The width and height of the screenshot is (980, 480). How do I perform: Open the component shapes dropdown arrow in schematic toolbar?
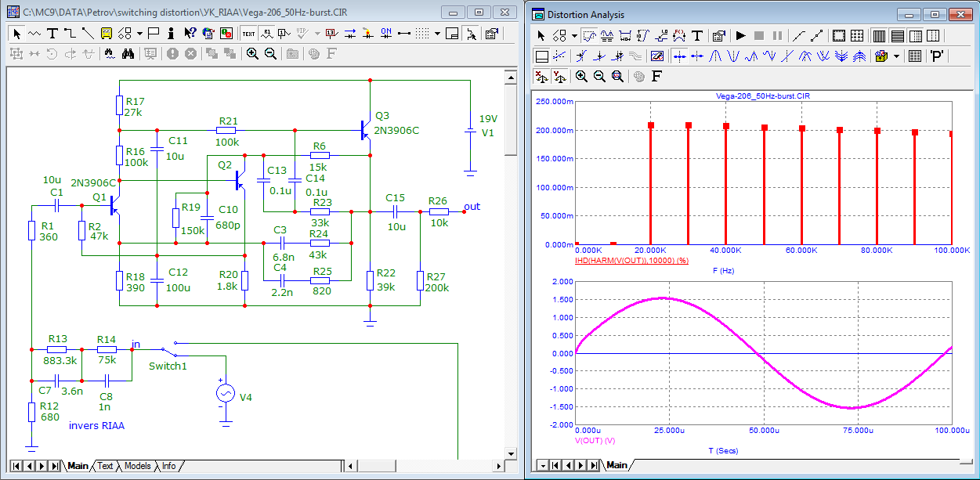(139, 34)
